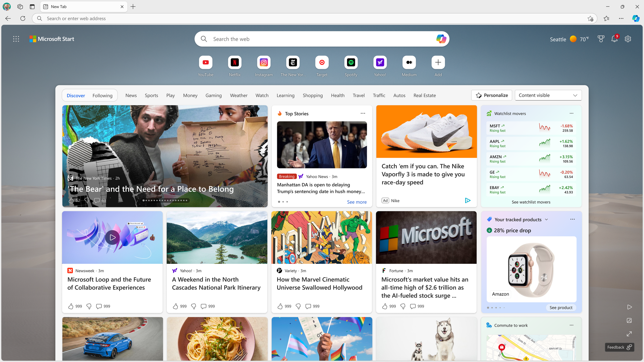Click the Nike AdChoices icon
This screenshot has width=644, height=362.
pos(467,200)
